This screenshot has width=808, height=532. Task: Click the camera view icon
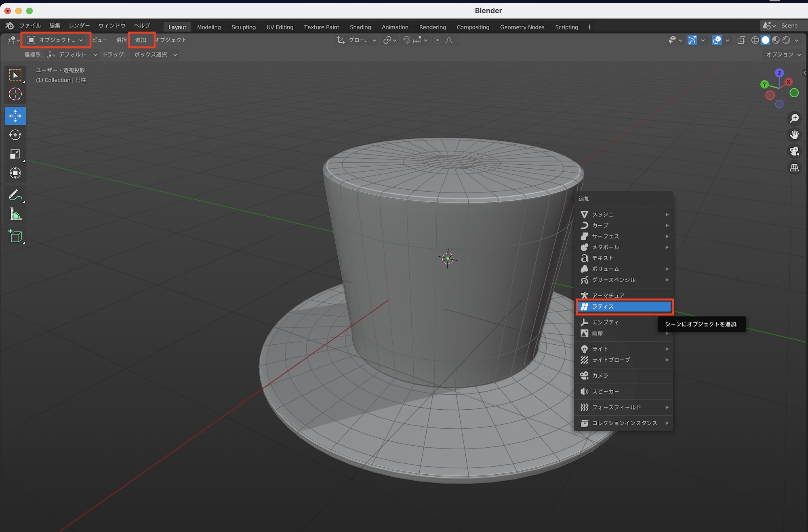point(794,151)
